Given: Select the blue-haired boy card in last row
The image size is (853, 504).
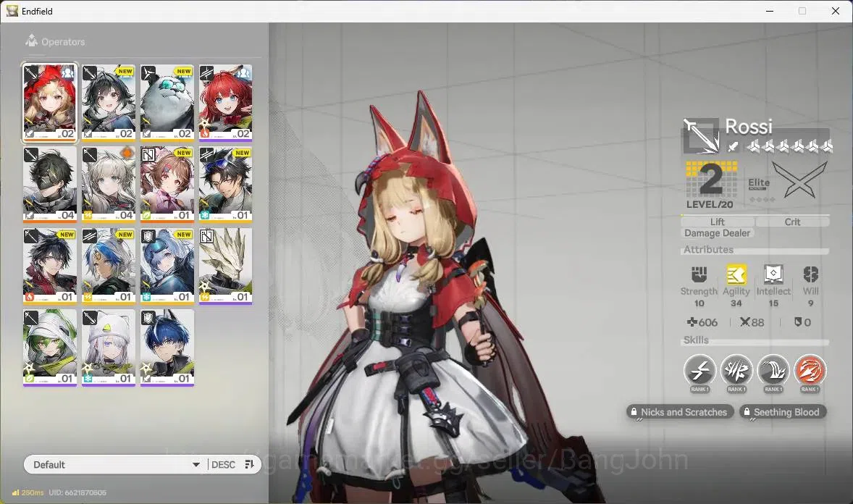Looking at the screenshot, I should [167, 348].
